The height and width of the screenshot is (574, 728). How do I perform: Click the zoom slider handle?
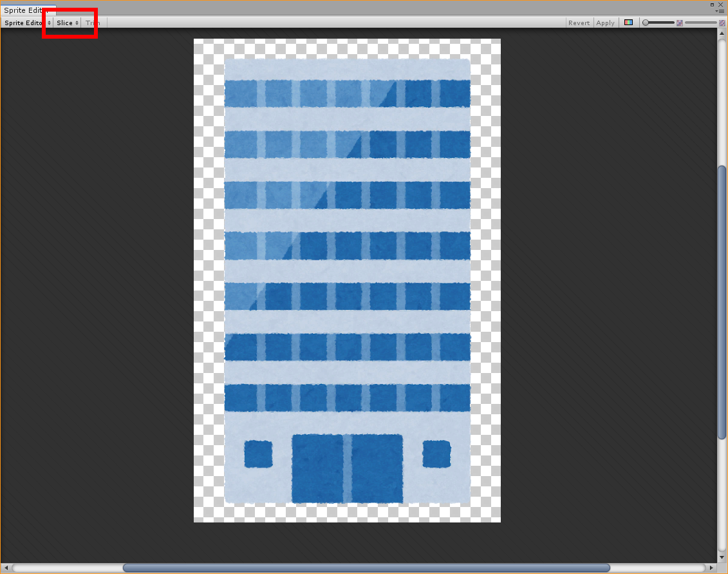(x=646, y=23)
